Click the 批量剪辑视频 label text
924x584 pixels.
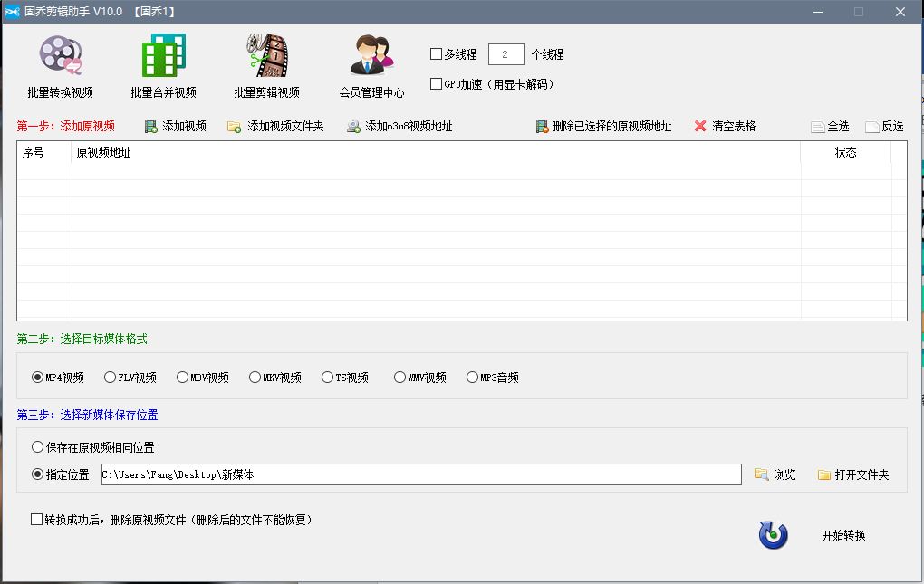tap(267, 92)
